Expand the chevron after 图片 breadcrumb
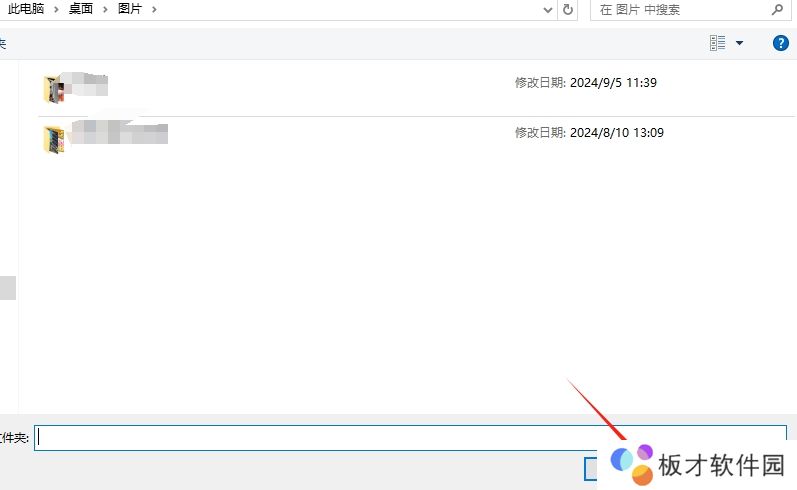Image resolution: width=797 pixels, height=490 pixels. click(153, 9)
